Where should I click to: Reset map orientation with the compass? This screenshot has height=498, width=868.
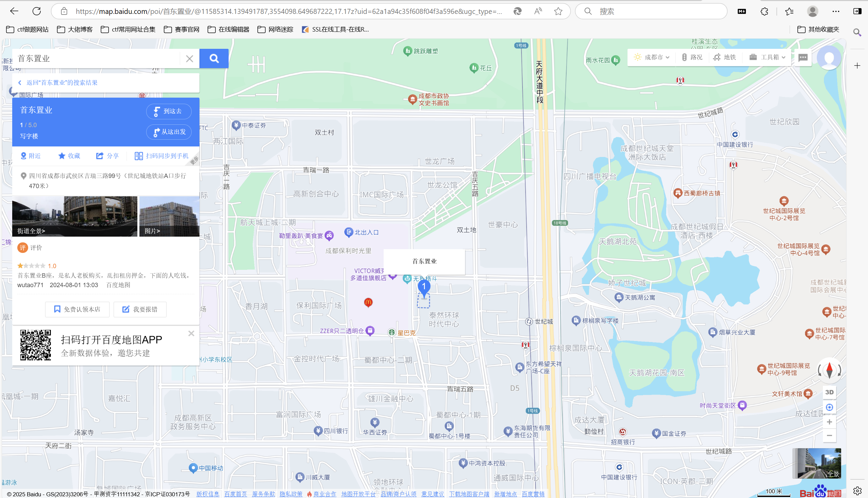coord(829,370)
